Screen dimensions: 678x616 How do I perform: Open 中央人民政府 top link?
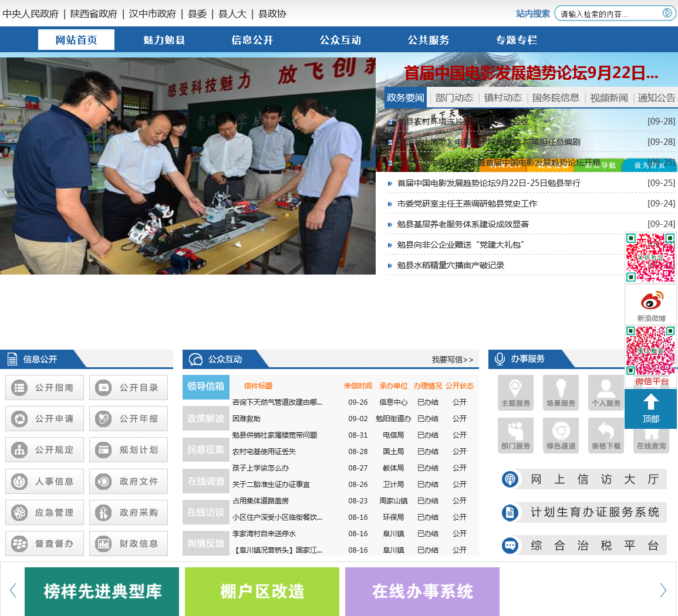pos(31,14)
